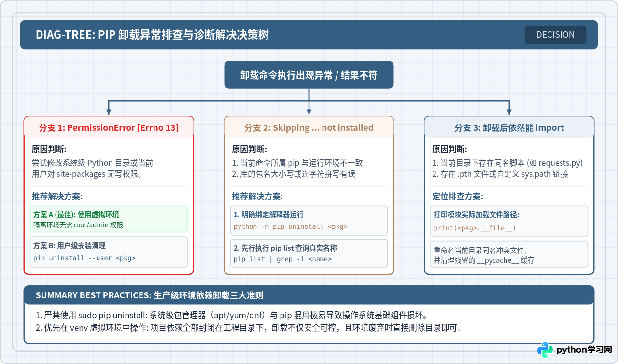Click the heading "2. 先行执行 pip list 查询真实名称"
618x364 pixels.
285,248
